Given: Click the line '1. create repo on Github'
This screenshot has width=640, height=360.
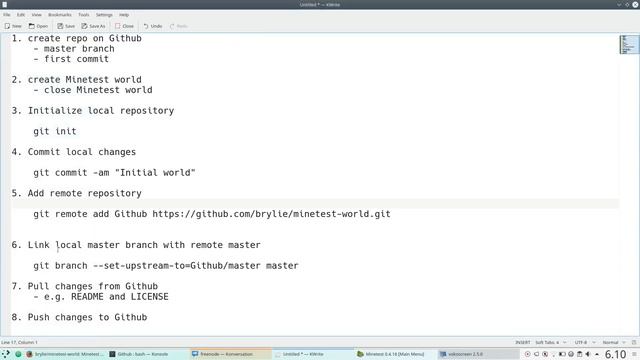Looking at the screenshot, I should [76, 38].
